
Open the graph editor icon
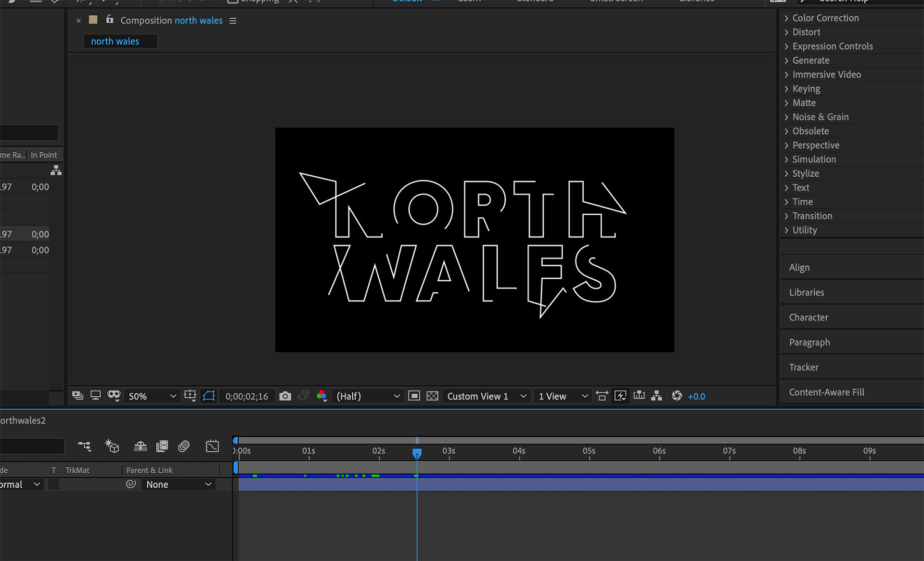[212, 446]
